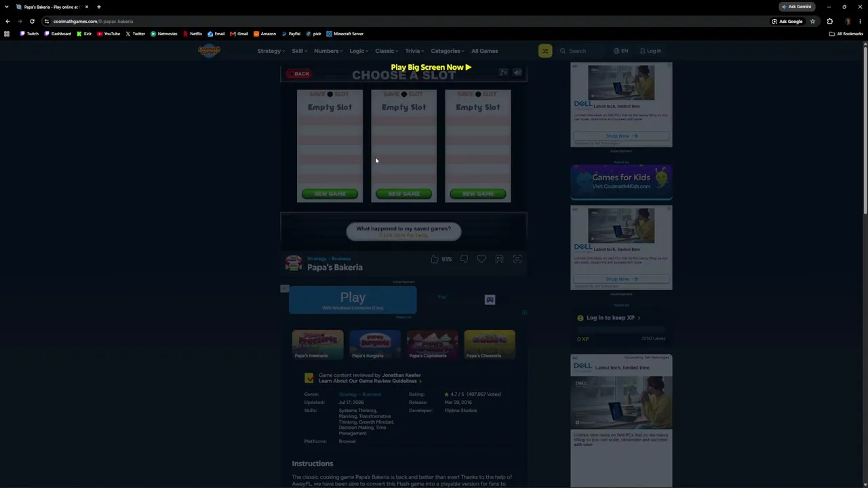Open the Minecraft Server bookmark
The width and height of the screenshot is (868, 488).
point(345,34)
